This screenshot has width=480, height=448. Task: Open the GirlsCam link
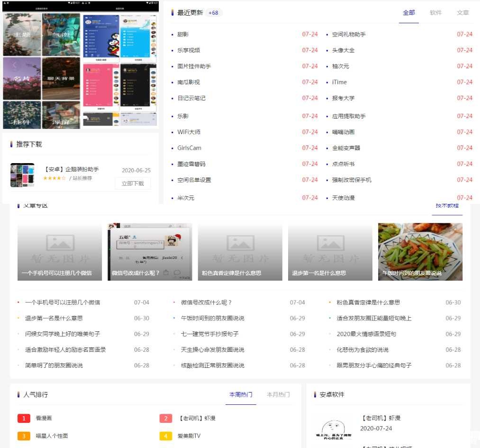point(189,148)
